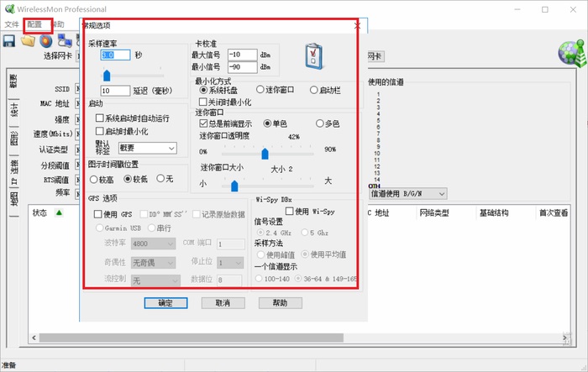Open the 信道使用 B/G/N dropdown
Image resolution: width=588 pixels, height=372 pixels.
[x=408, y=194]
